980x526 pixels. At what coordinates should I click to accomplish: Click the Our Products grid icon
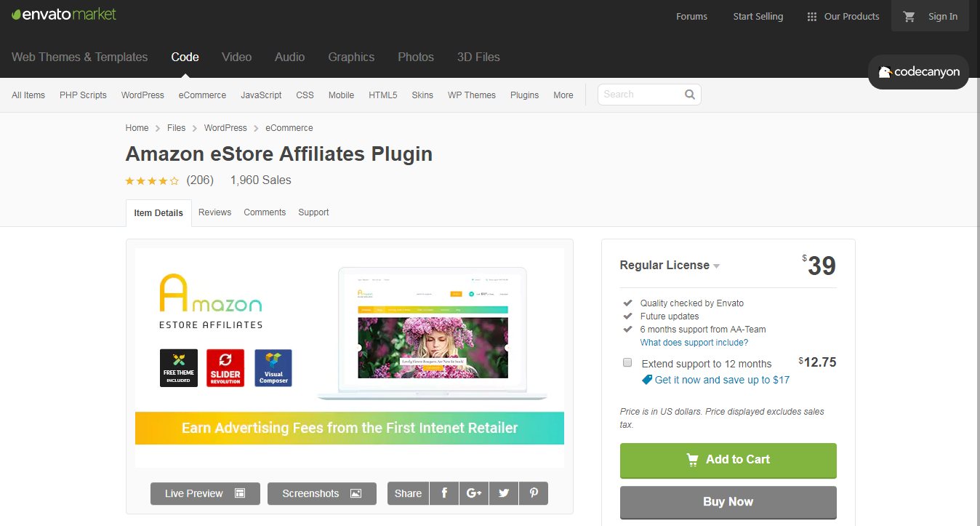[x=812, y=17]
